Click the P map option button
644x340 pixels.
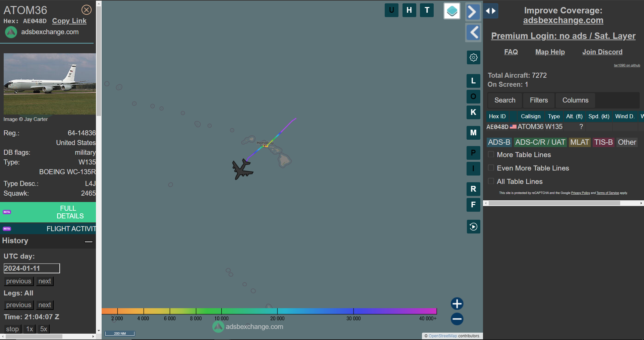click(473, 153)
